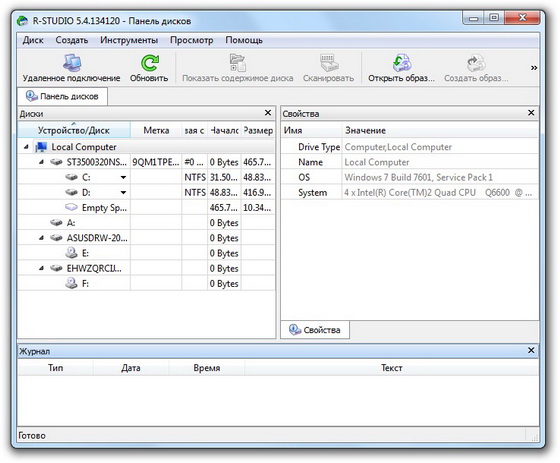The image size is (560, 463).
Task: Select the 9QM1TPE... label cell
Action: point(156,162)
